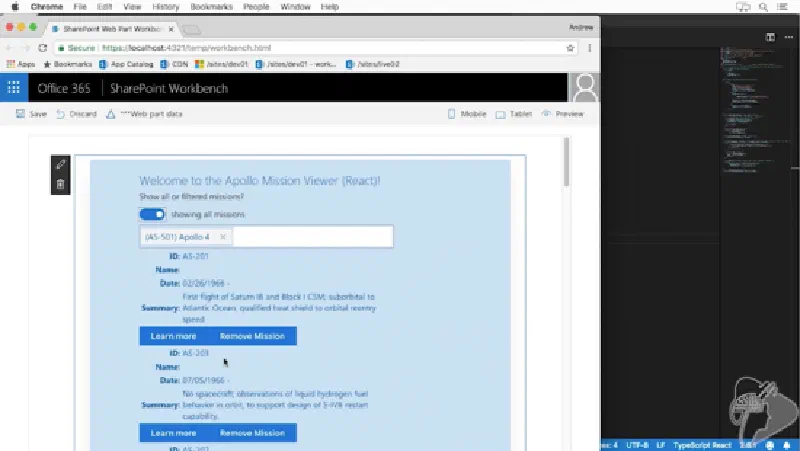The width and height of the screenshot is (800, 451).
Task: Click the VS Code feedback smiley icon
Action: [770, 445]
